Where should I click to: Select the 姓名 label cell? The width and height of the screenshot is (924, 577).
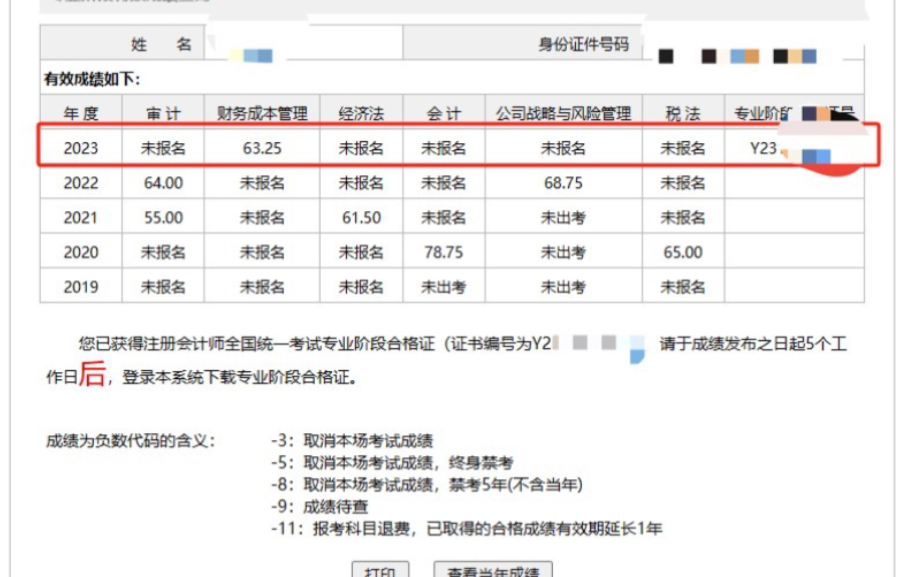(x=123, y=43)
